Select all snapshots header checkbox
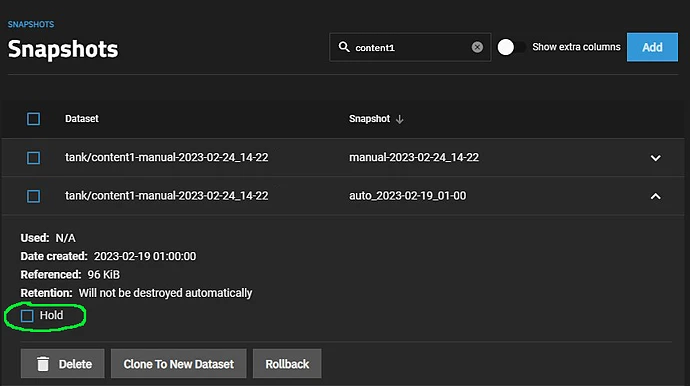The width and height of the screenshot is (690, 386). [x=33, y=119]
